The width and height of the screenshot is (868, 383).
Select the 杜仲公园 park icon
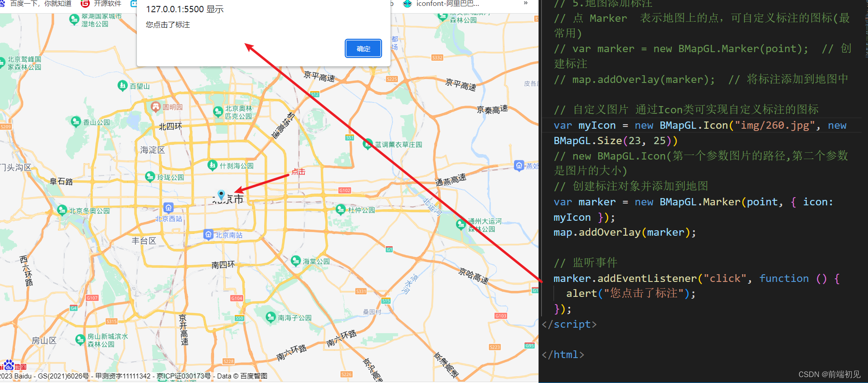point(340,209)
